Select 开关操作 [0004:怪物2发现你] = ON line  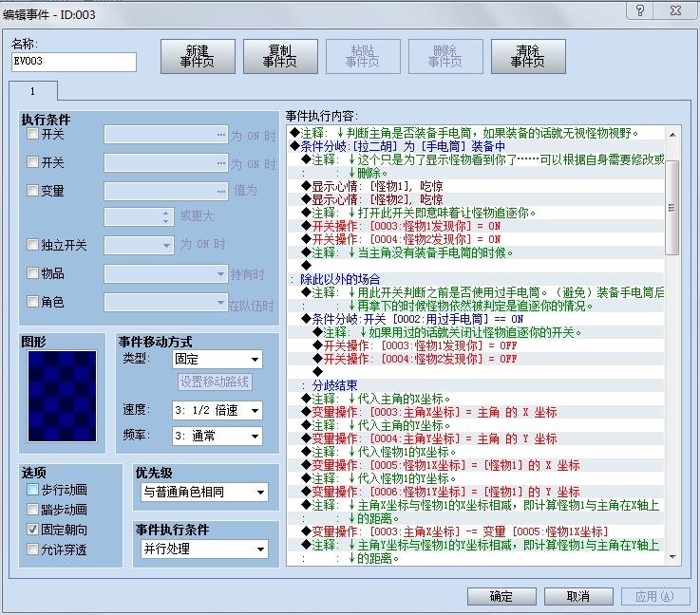[476, 239]
